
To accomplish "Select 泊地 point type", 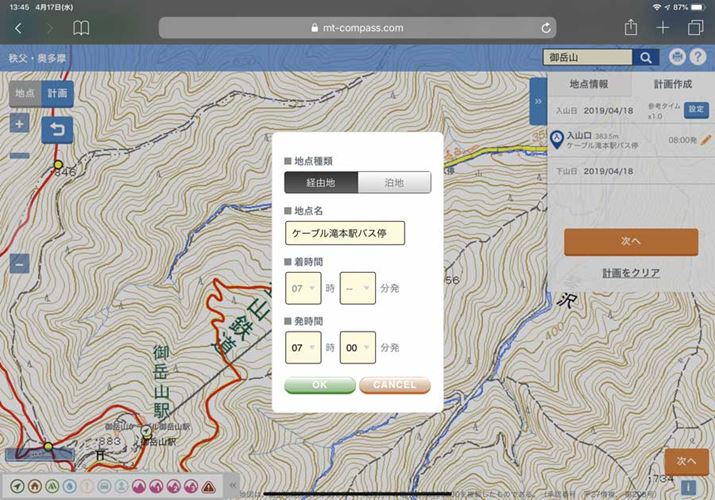I will coord(394,182).
